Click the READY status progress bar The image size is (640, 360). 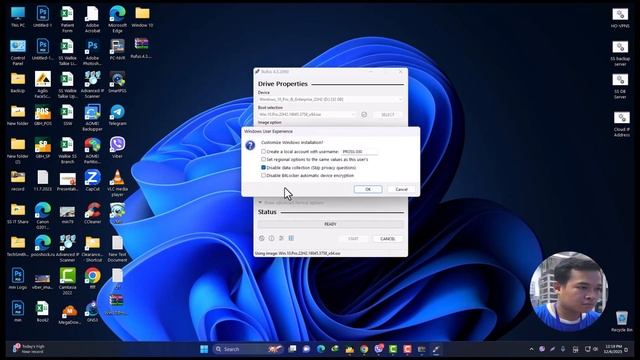coord(330,224)
